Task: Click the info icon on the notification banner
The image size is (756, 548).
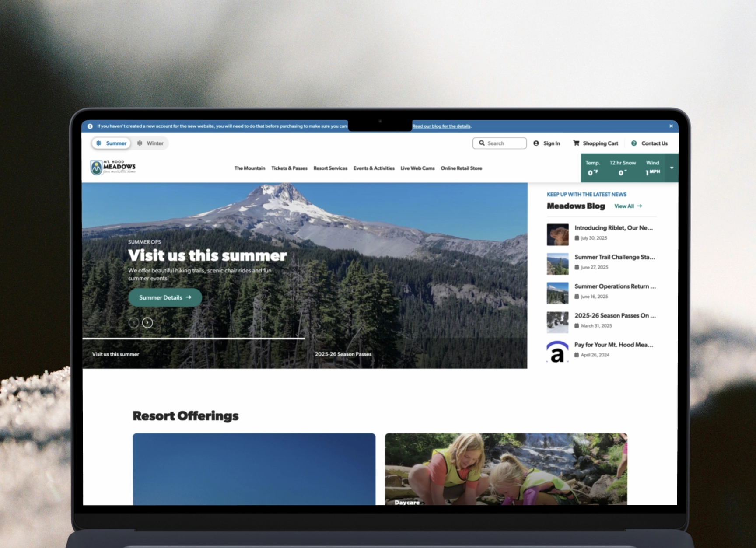Action: pyautogui.click(x=90, y=126)
